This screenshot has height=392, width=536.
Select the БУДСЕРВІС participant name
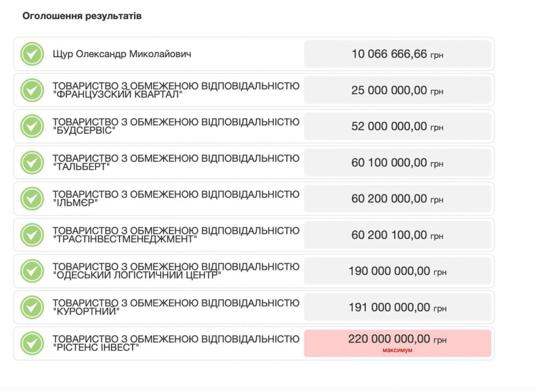176,126
